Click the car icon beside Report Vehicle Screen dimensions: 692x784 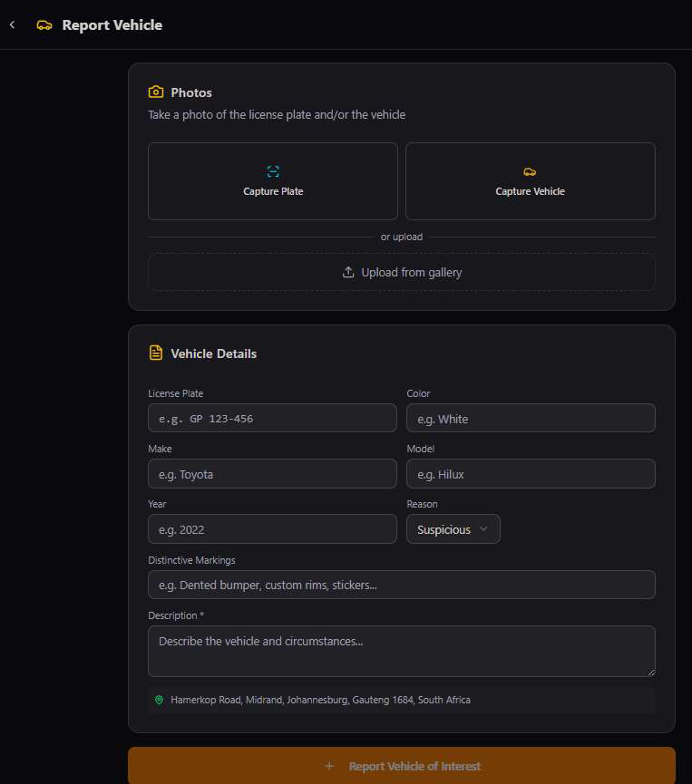point(44,25)
